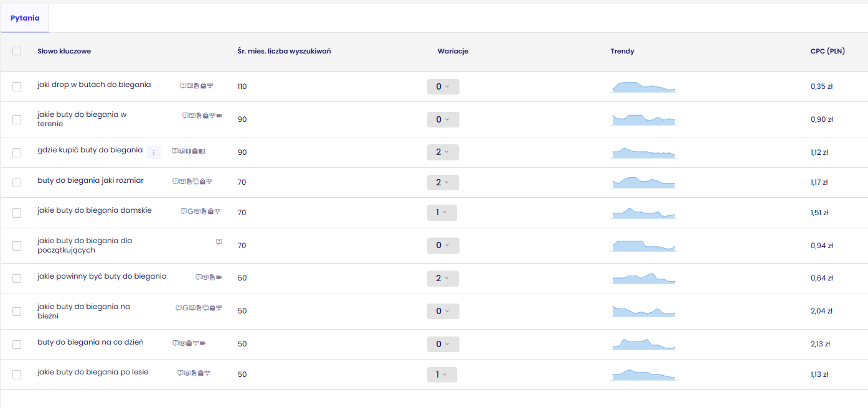Viewport: 868px width, 408px height.
Task: Click the Google 'G' icon for 'jakie buty do biegania na bieżni'
Action: pos(186,307)
